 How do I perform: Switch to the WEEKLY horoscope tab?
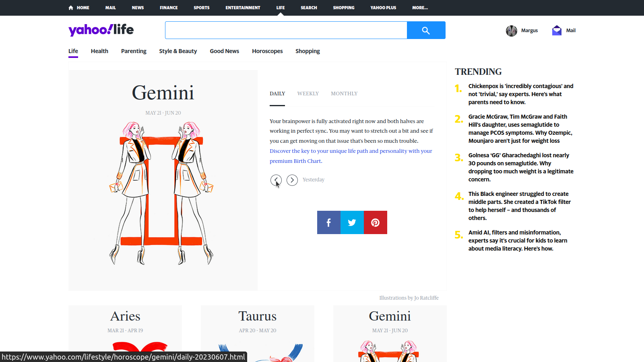pyautogui.click(x=308, y=94)
